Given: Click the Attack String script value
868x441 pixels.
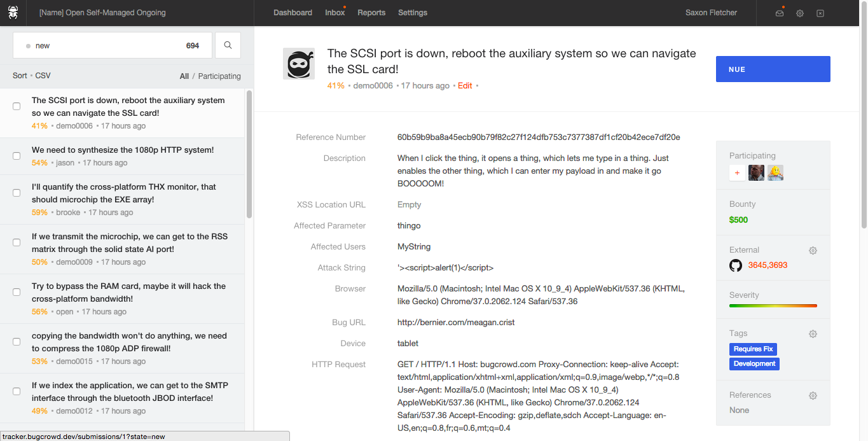Looking at the screenshot, I should (445, 268).
